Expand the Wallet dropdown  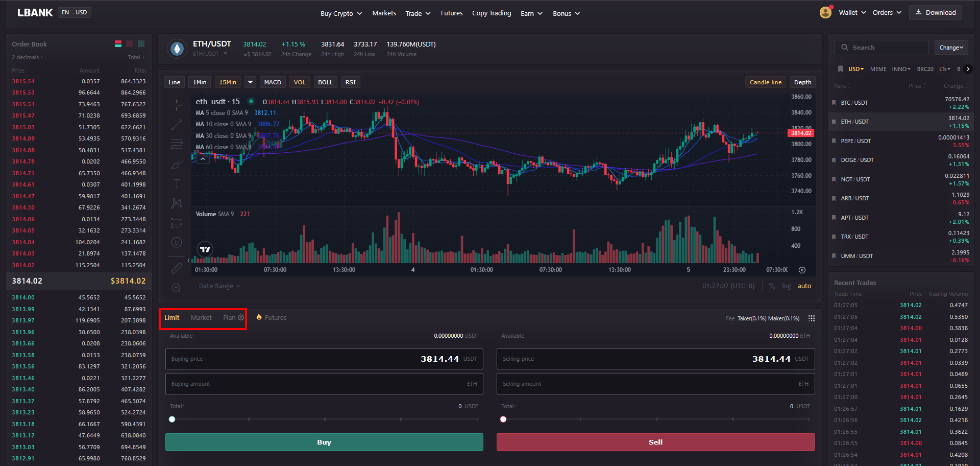coord(852,12)
